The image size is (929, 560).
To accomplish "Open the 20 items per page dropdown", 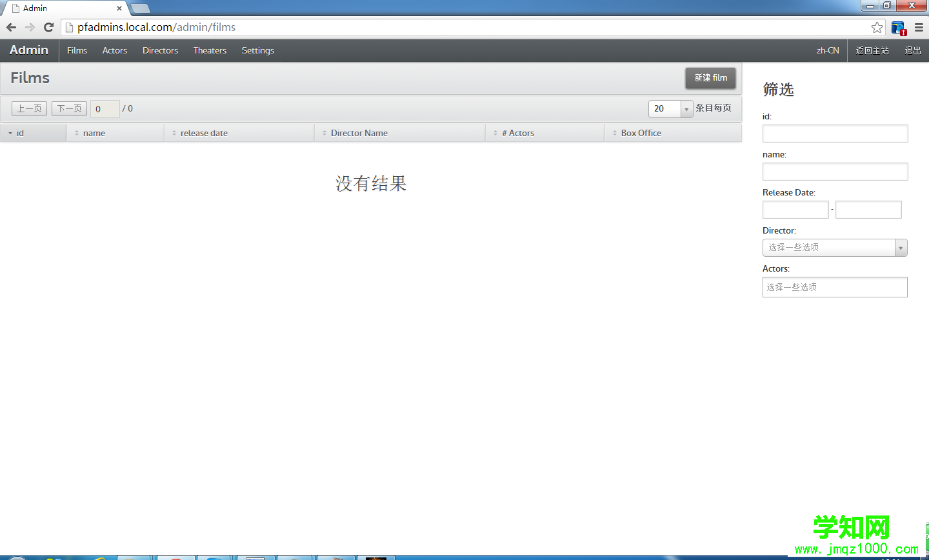I will [x=670, y=108].
